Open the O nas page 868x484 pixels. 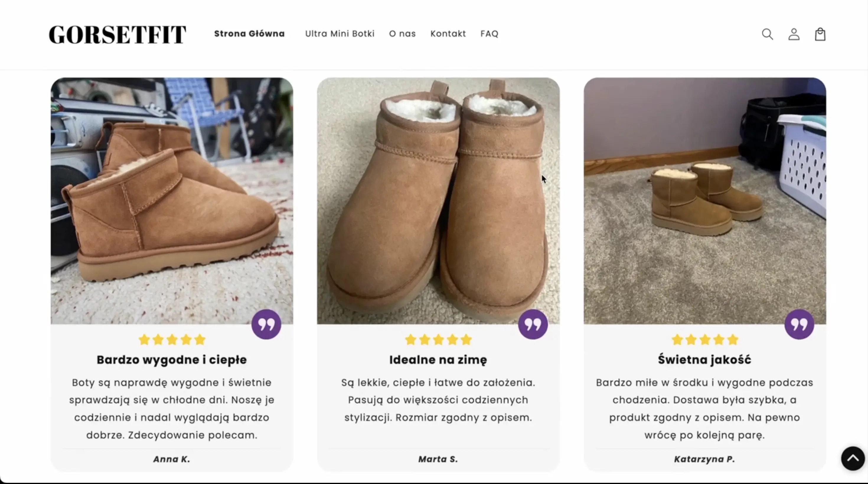pyautogui.click(x=402, y=34)
